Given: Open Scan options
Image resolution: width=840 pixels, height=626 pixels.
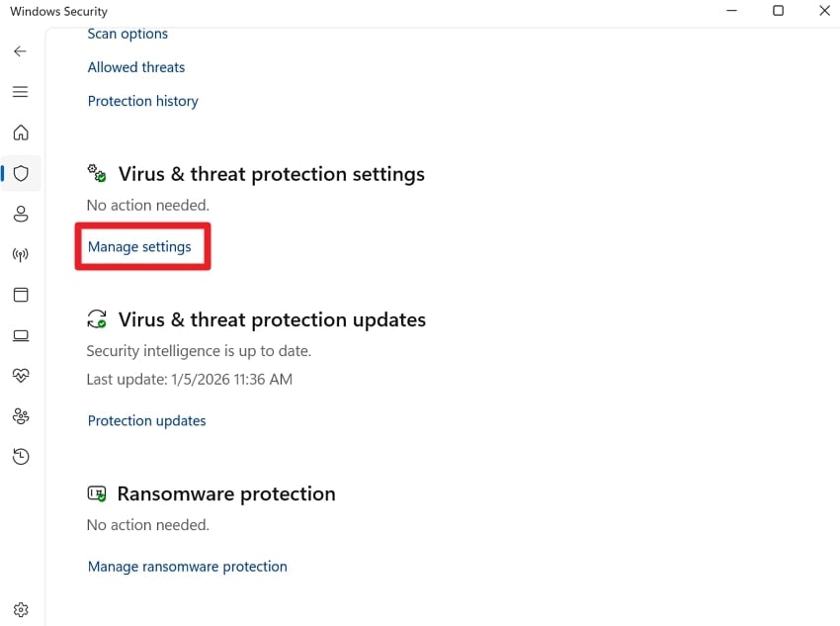Looking at the screenshot, I should click(x=126, y=33).
